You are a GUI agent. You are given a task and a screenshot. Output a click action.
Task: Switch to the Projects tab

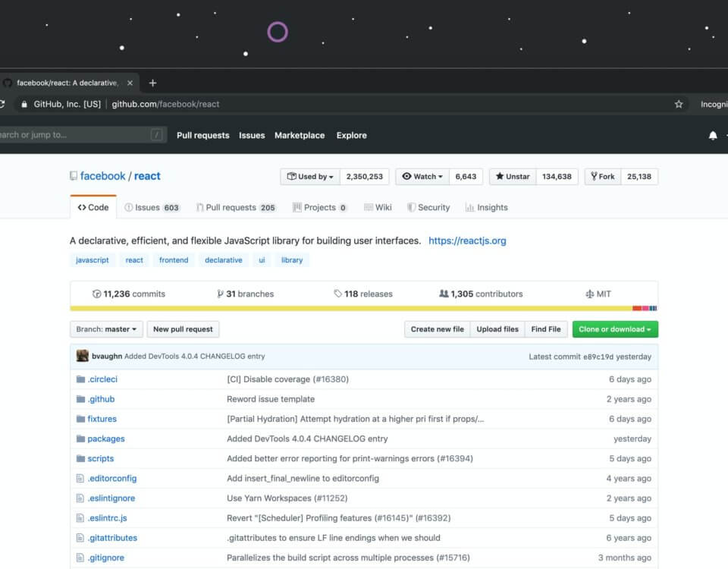320,208
